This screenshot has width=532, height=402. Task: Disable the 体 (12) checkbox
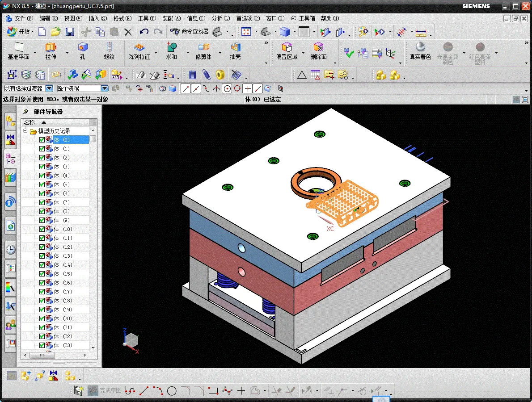(x=42, y=247)
